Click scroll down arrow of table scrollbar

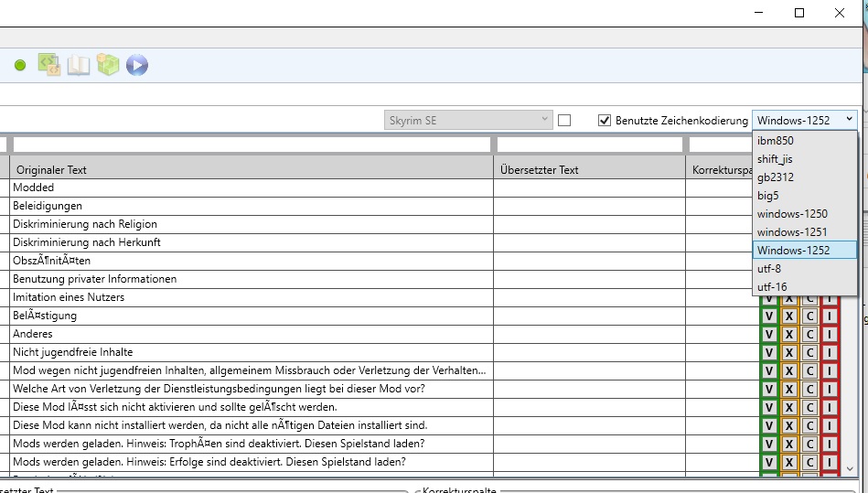point(852,468)
